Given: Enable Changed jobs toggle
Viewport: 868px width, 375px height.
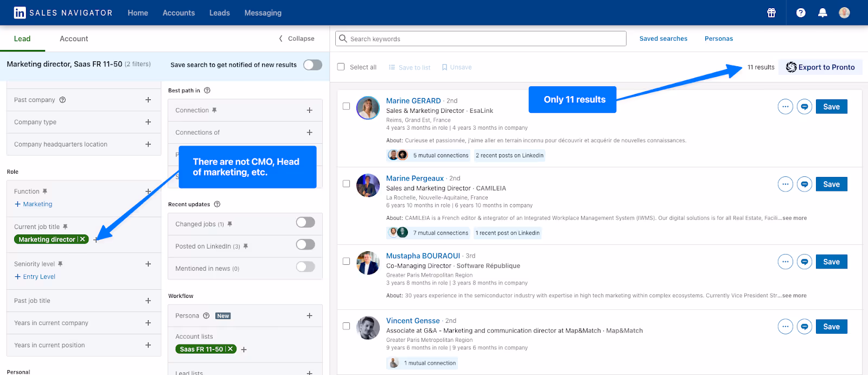Looking at the screenshot, I should (305, 223).
